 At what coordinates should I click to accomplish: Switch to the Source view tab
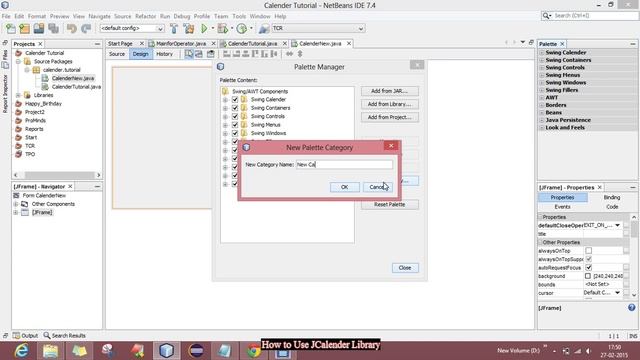click(x=117, y=54)
